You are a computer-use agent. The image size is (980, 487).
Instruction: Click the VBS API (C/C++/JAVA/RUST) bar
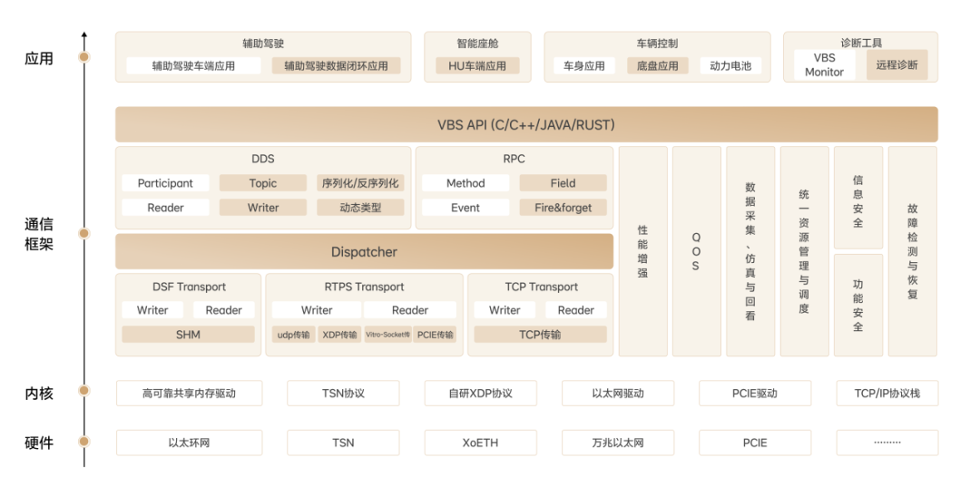click(526, 125)
